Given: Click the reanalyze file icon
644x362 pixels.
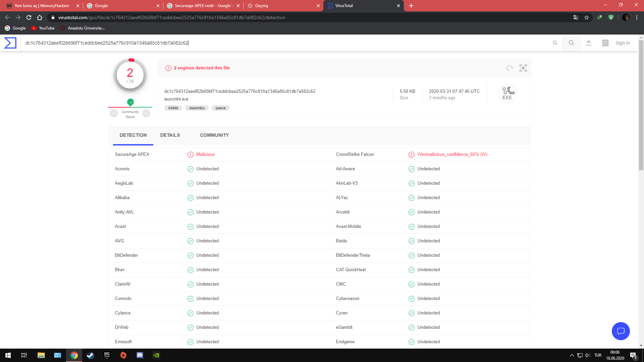Looking at the screenshot, I should click(510, 68).
